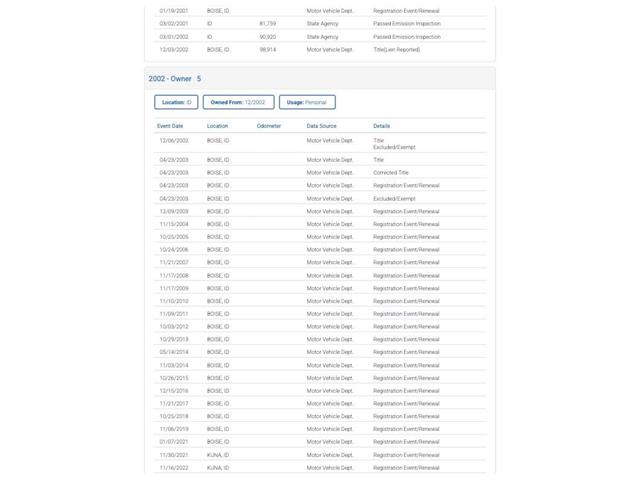Click the Odometer column header
Image resolution: width=640 pixels, height=480 pixels.
click(269, 126)
